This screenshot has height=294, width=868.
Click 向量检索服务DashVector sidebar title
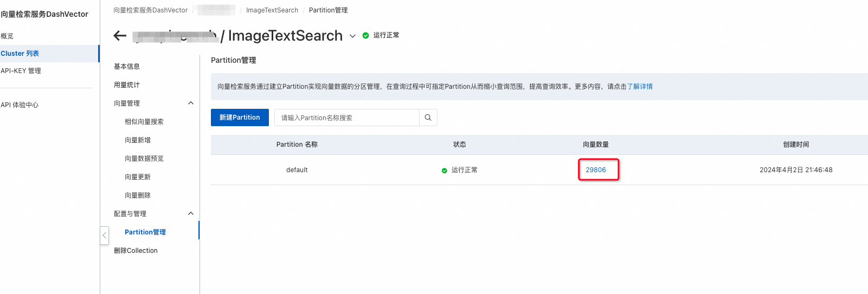click(44, 14)
